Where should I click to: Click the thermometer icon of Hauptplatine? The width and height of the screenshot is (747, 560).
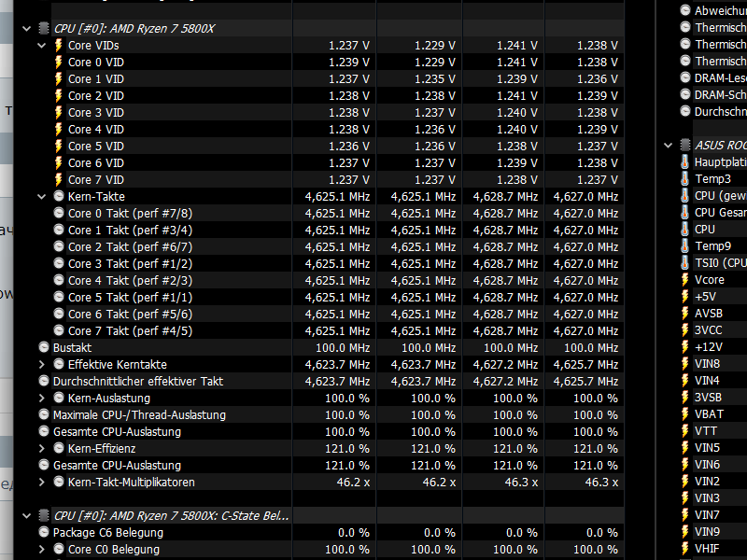tap(684, 161)
